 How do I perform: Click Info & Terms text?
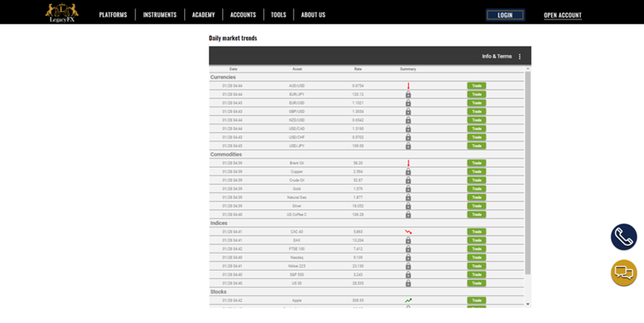(x=497, y=56)
